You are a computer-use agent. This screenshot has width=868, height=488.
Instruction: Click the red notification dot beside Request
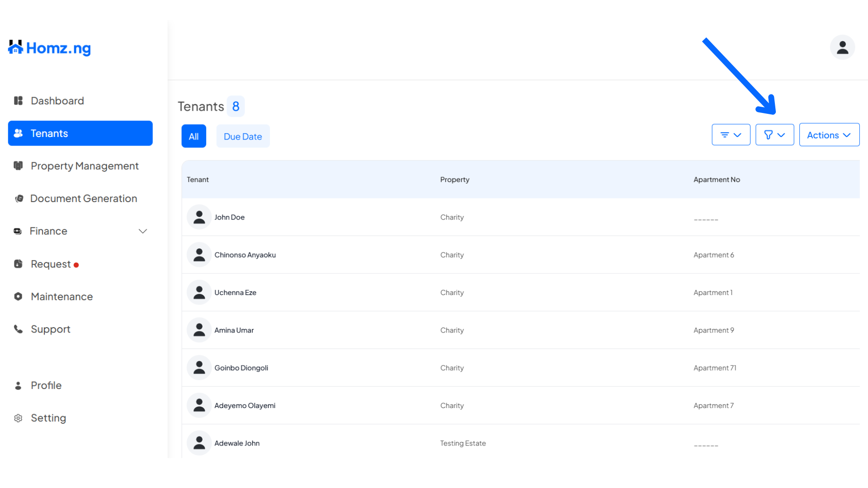(76, 265)
